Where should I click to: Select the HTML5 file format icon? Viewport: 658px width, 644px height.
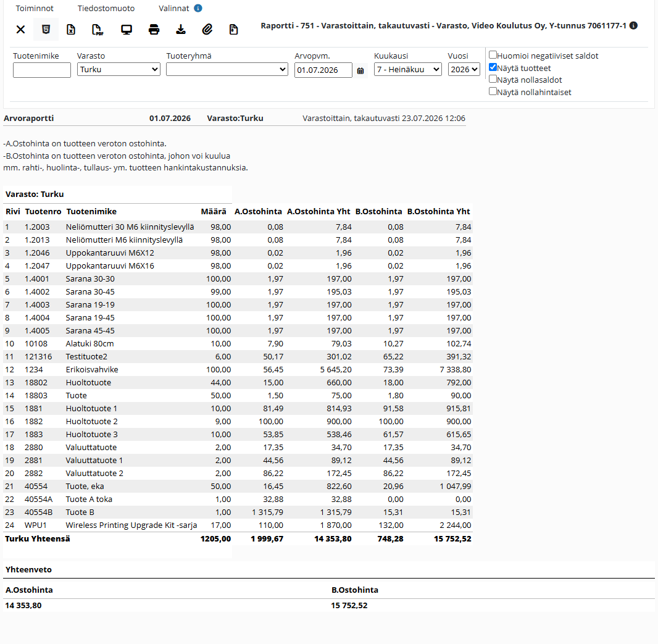click(x=46, y=30)
